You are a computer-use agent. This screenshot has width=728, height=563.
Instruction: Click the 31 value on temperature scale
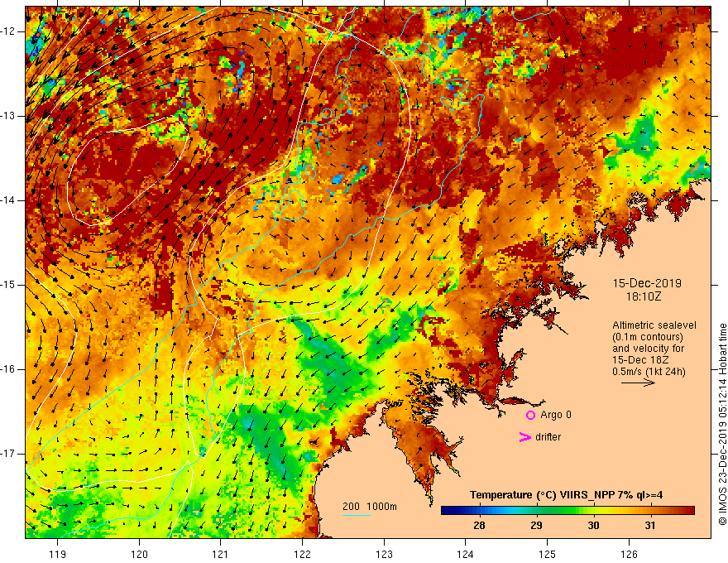click(x=650, y=526)
